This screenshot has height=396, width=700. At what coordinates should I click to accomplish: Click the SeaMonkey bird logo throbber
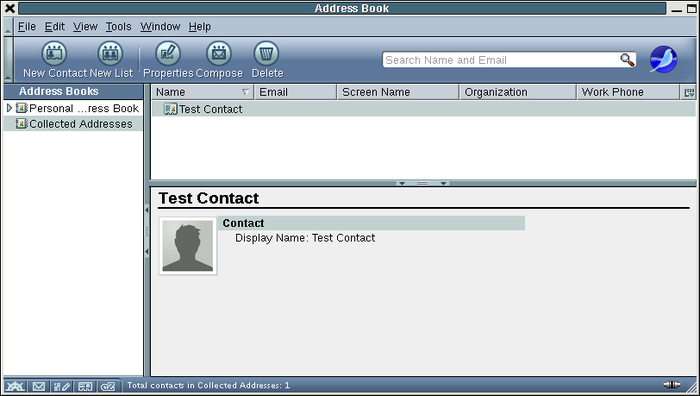coord(663,59)
